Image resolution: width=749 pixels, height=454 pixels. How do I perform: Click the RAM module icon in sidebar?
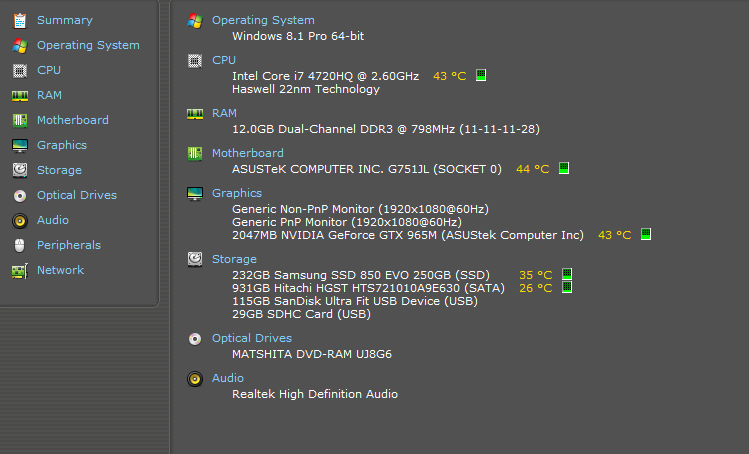(19, 95)
